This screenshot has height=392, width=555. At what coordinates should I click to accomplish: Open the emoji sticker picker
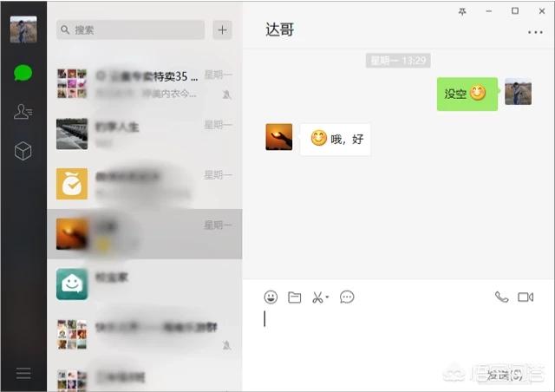[x=271, y=297]
